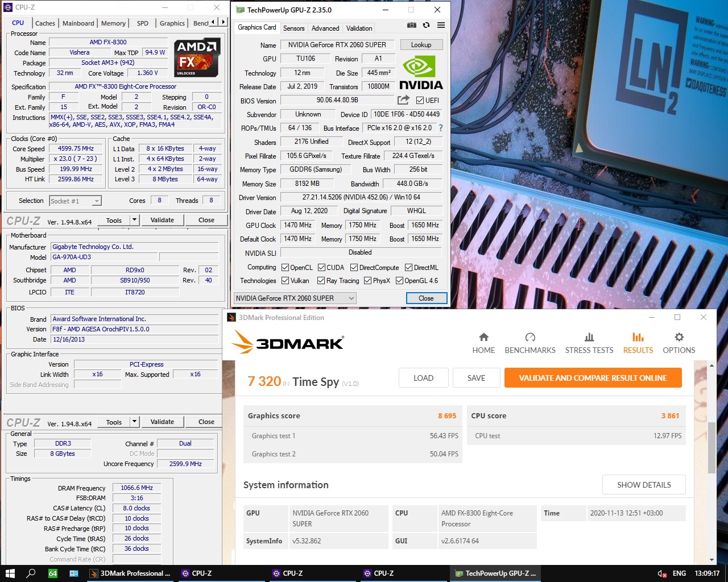
Task: Expand Tools dropdown arrow below the Clocks section
Action: coord(135,220)
